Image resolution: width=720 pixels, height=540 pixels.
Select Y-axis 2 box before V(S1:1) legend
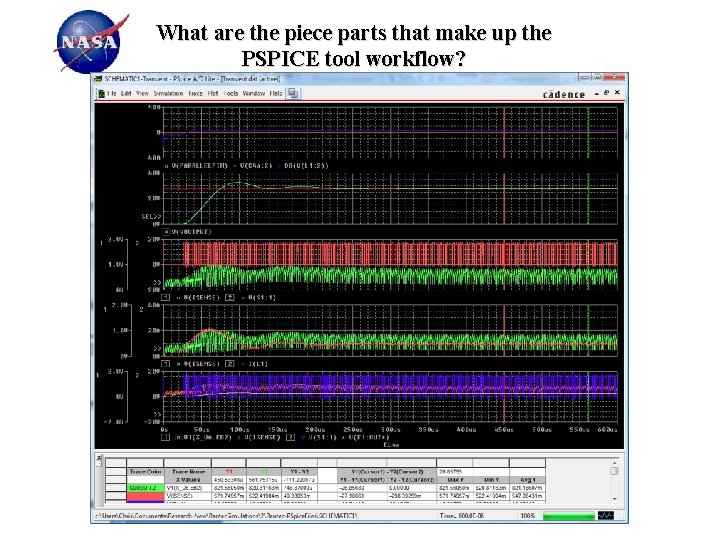[230, 298]
